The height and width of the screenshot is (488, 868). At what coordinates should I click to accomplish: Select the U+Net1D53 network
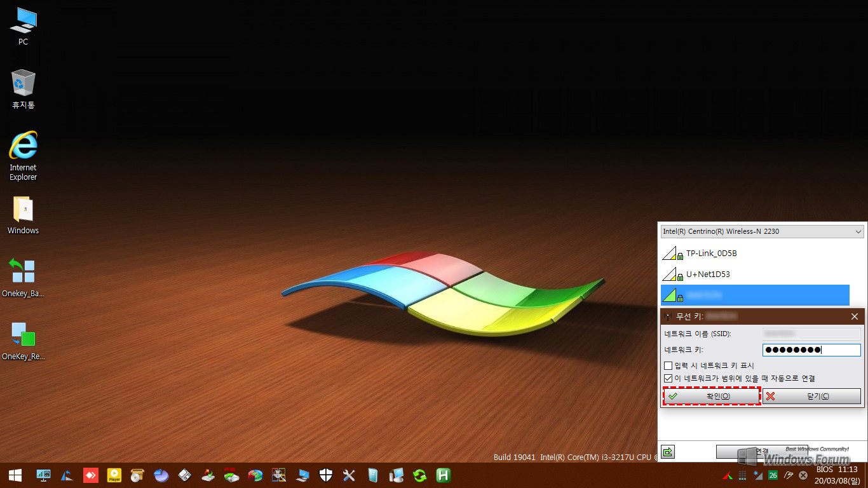pos(755,274)
